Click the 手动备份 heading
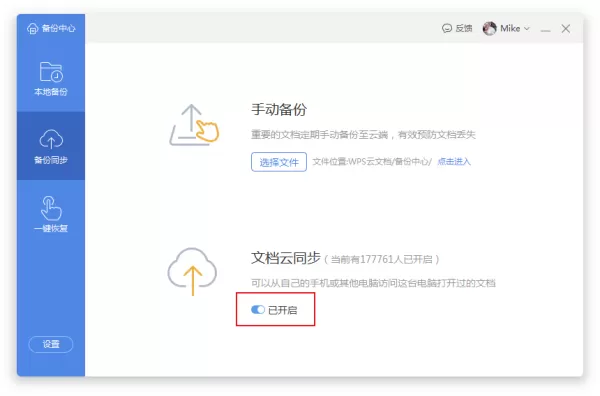The image size is (600, 396). [x=279, y=109]
